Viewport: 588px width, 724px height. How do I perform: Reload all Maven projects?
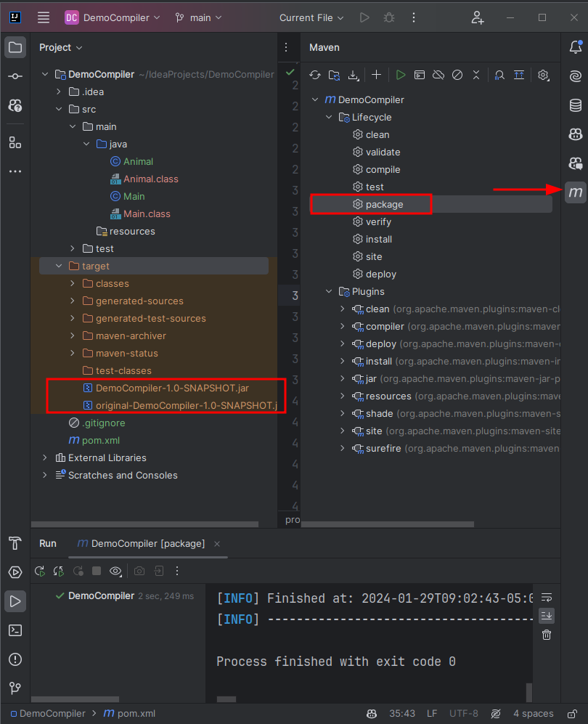tap(315, 75)
